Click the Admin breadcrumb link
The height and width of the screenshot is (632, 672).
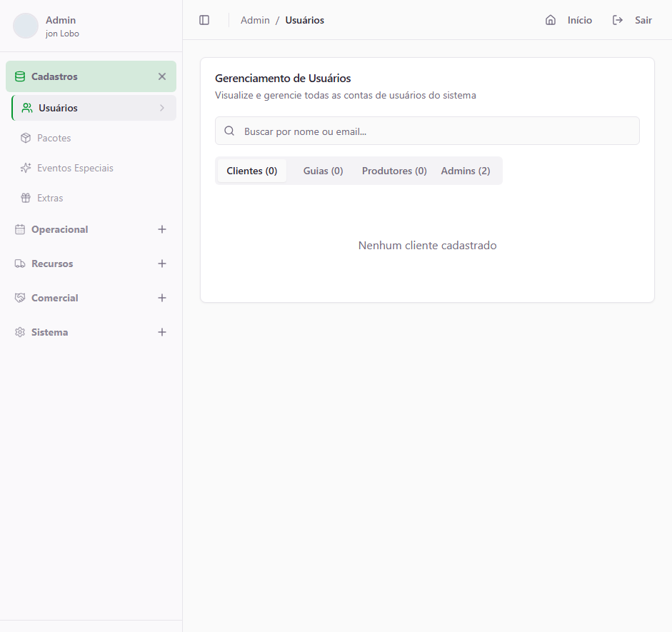tap(255, 20)
